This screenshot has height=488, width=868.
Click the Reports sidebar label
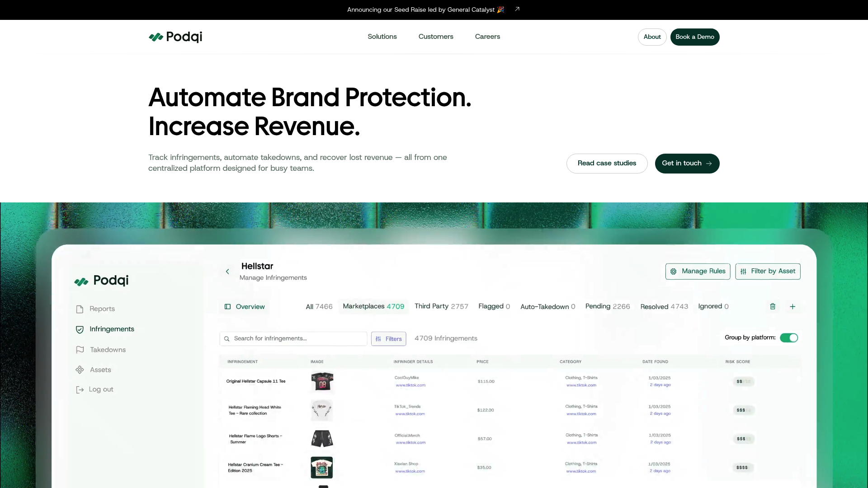pos(102,309)
